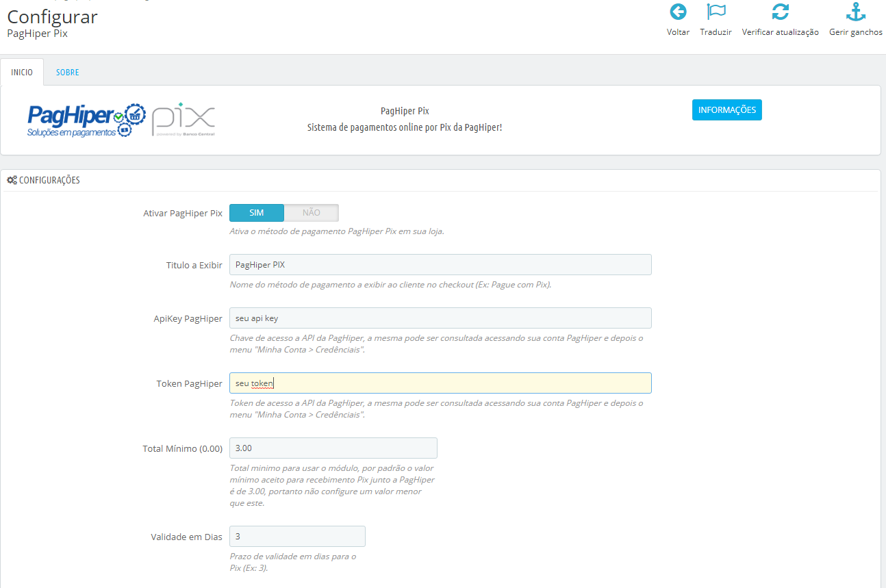Click the 'Ativa o método de pagamento' hint

pos(337,231)
